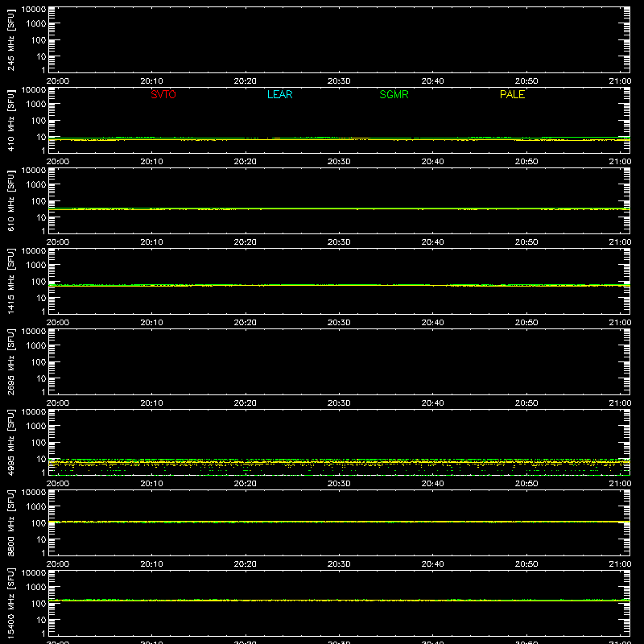The height and width of the screenshot is (644, 644).
Task: Select the 610 MHz [SFU] axis title
Action: click(x=10, y=200)
